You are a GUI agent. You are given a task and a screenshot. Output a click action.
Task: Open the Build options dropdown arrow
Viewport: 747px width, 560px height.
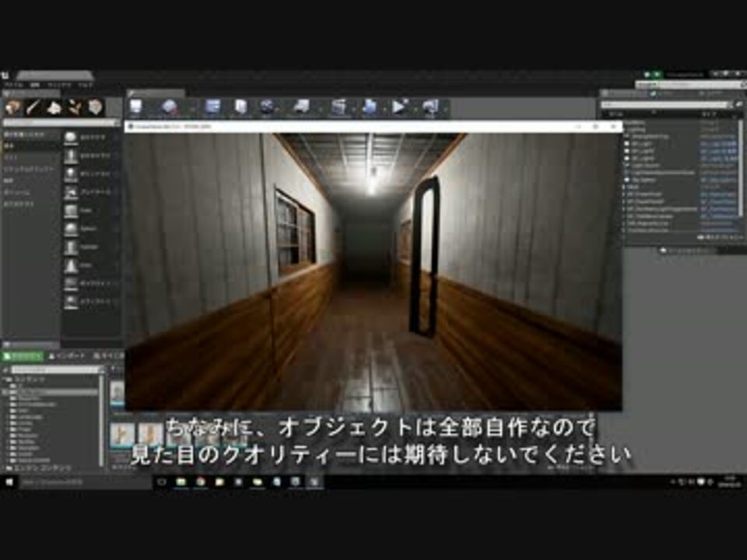[x=384, y=109]
